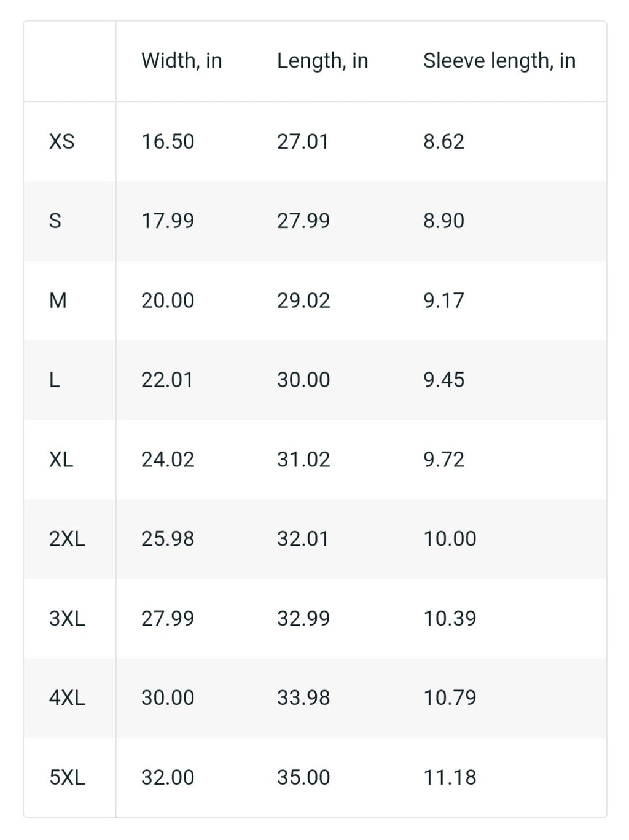This screenshot has height=840, width=629.
Task: Click the 33.98 length value for 4XL
Action: (x=303, y=697)
